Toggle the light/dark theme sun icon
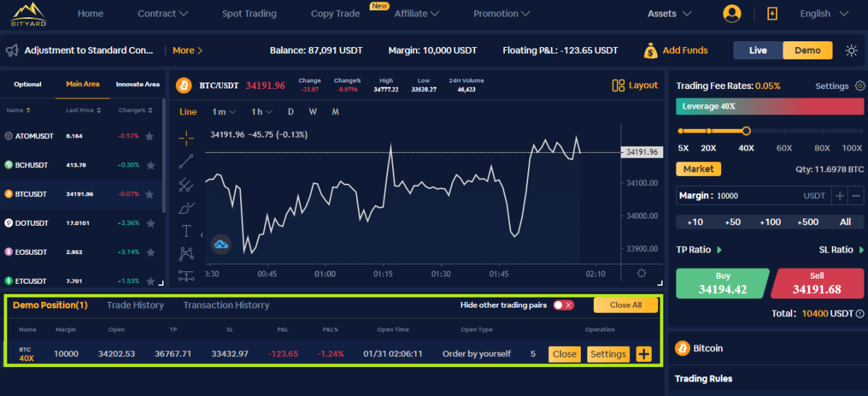Image resolution: width=868 pixels, height=396 pixels. click(851, 51)
